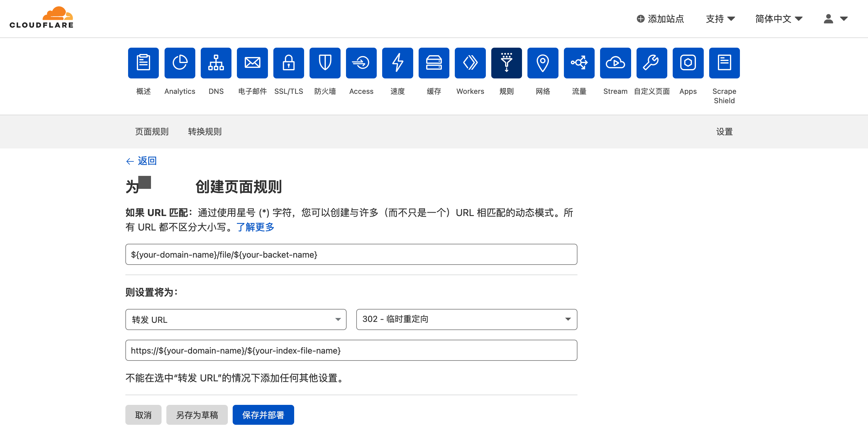
Task: Go to the Workers section icon
Action: [470, 63]
